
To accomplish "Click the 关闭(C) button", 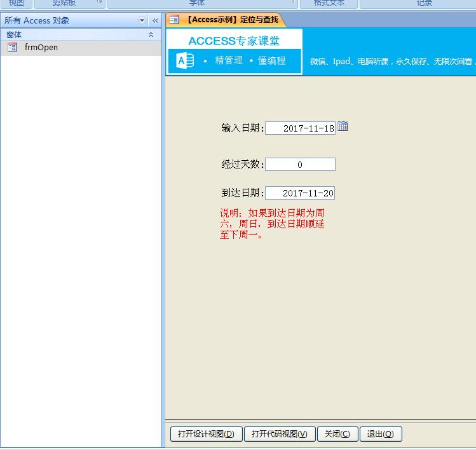I will click(337, 434).
